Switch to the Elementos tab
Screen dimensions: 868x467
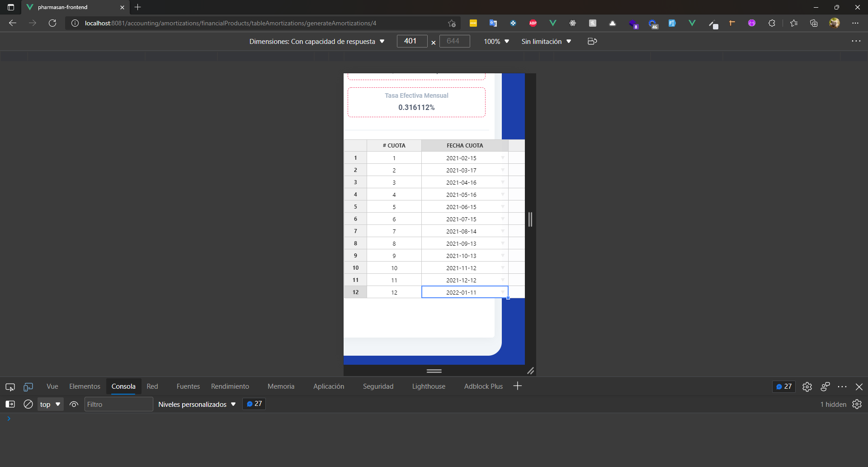click(x=85, y=386)
